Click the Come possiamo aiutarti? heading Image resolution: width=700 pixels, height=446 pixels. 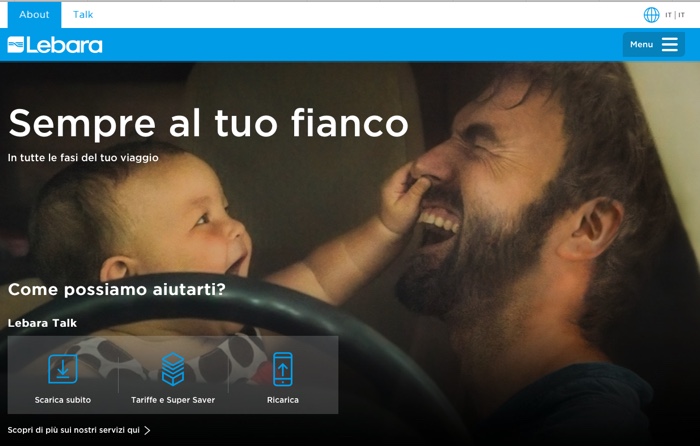(x=117, y=289)
